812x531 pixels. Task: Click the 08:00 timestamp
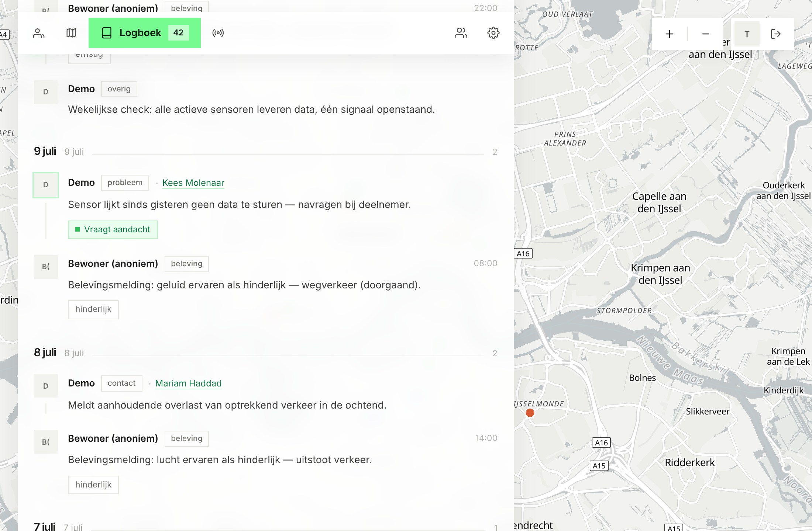pos(485,263)
